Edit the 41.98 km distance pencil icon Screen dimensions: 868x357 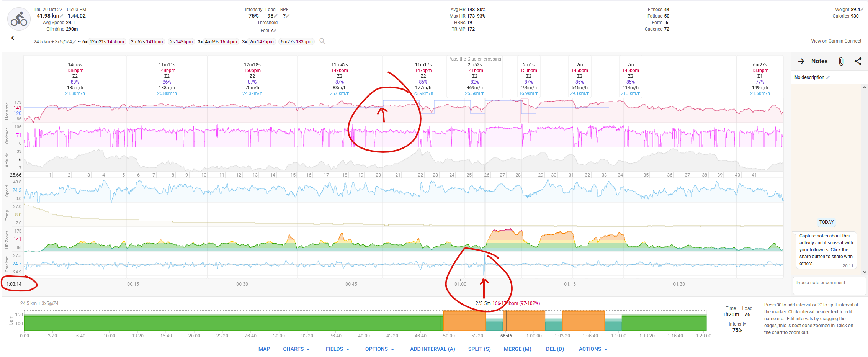62,16
